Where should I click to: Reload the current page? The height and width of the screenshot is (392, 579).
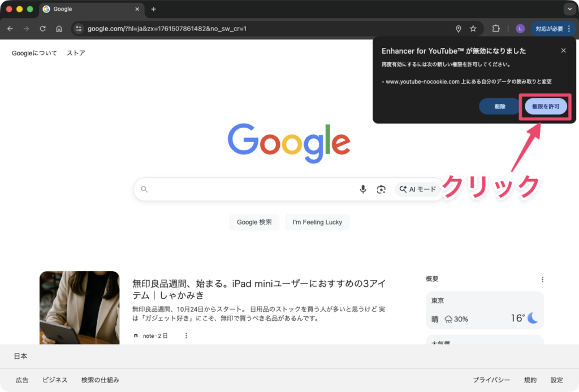click(x=42, y=29)
